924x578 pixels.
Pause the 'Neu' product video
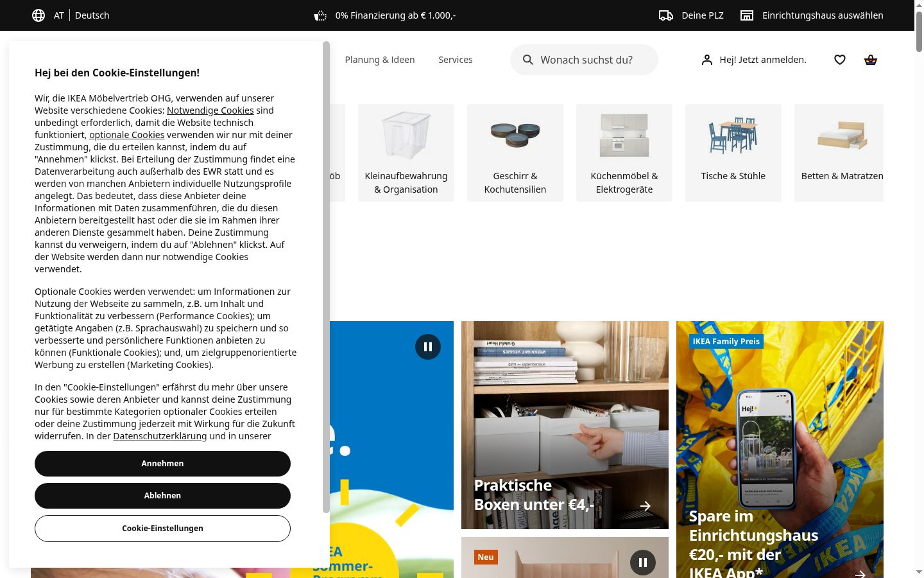(x=643, y=563)
